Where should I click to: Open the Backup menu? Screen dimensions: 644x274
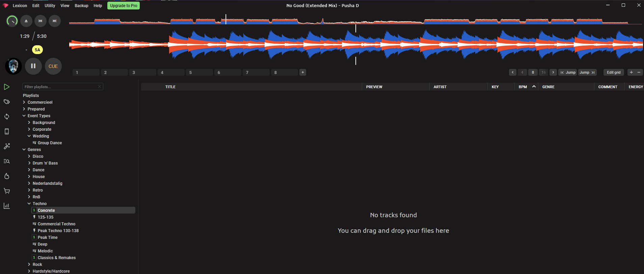click(81, 6)
